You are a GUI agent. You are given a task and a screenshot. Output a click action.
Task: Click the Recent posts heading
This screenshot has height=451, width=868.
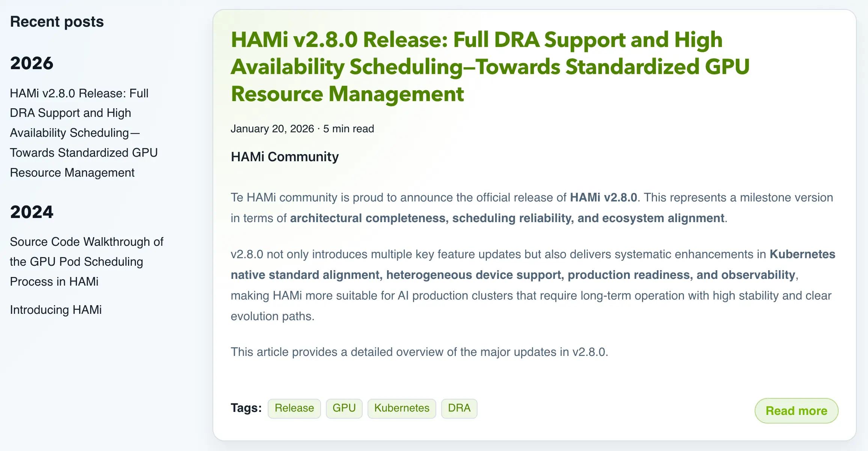[57, 21]
